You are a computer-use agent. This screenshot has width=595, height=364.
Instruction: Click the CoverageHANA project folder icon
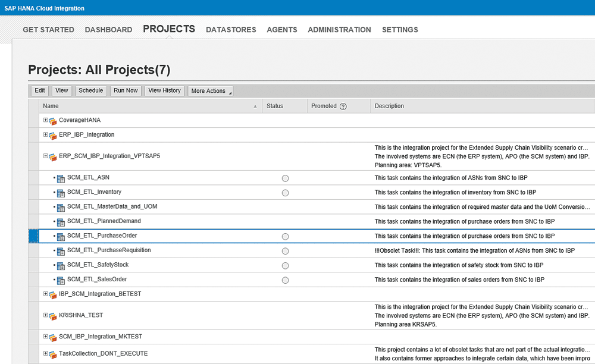[53, 121]
